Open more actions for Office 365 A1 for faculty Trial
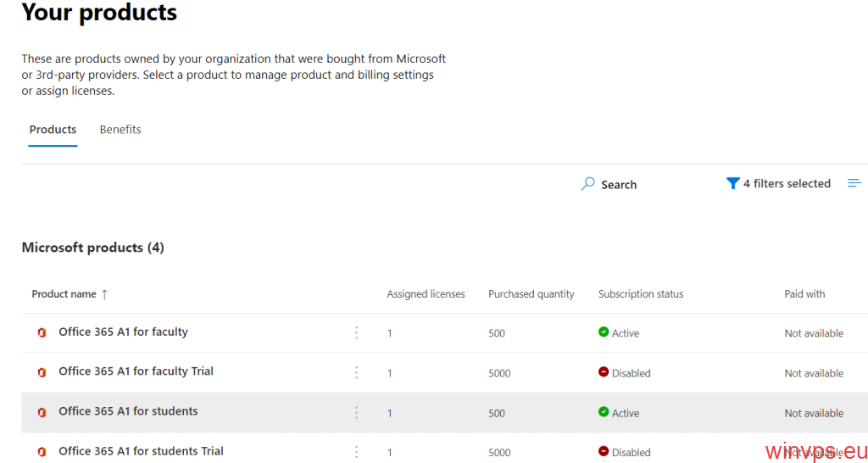The height and width of the screenshot is (463, 868). [356, 372]
